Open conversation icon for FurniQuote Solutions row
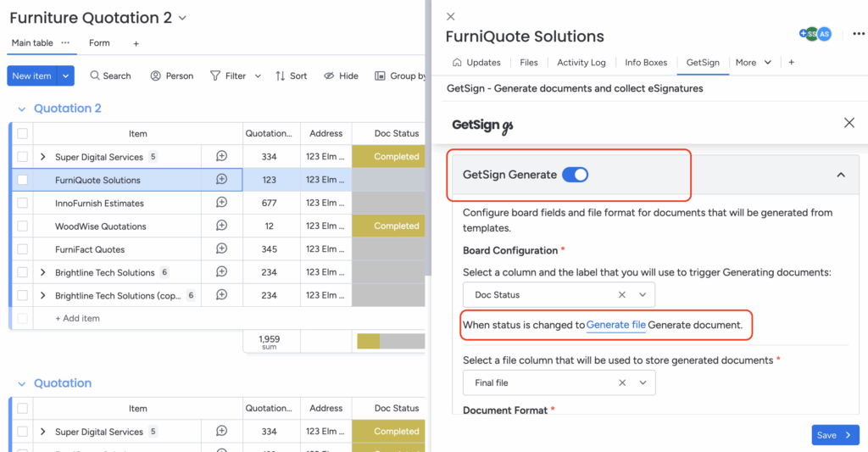Screen dimensions: 868x452 tap(221, 180)
